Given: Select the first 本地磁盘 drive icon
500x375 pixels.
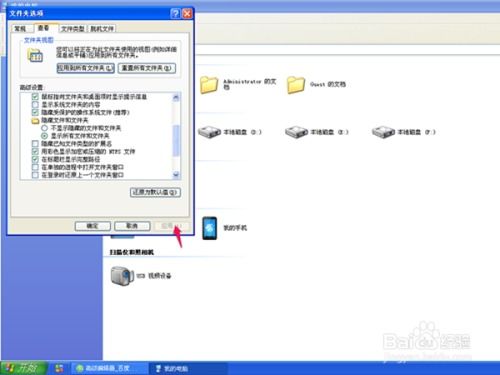Looking at the screenshot, I should pyautogui.click(x=209, y=132).
